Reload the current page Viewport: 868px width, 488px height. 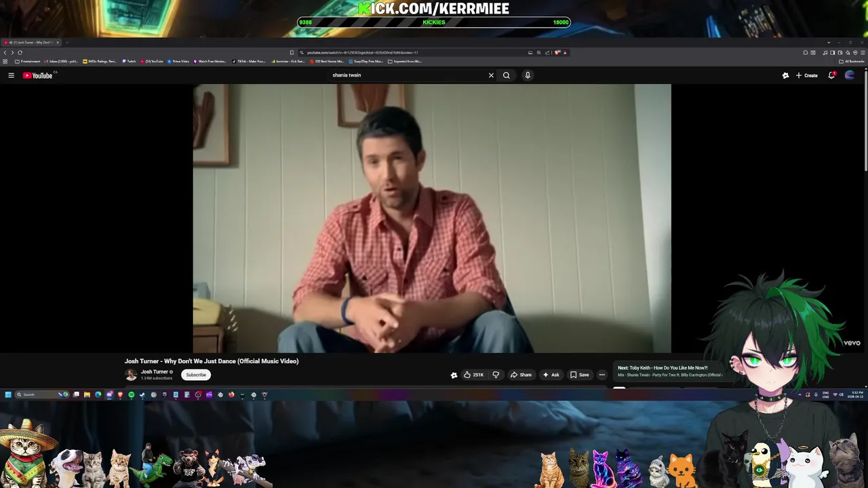[20, 52]
